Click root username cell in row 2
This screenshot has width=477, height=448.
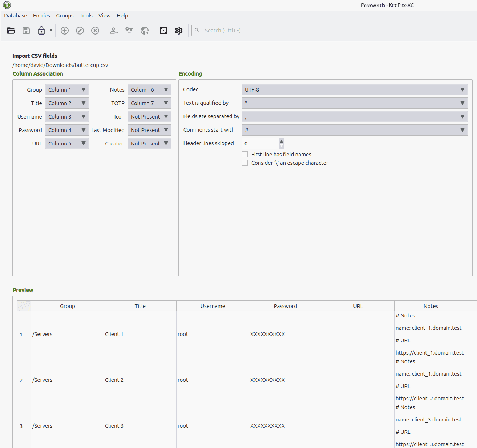213,380
